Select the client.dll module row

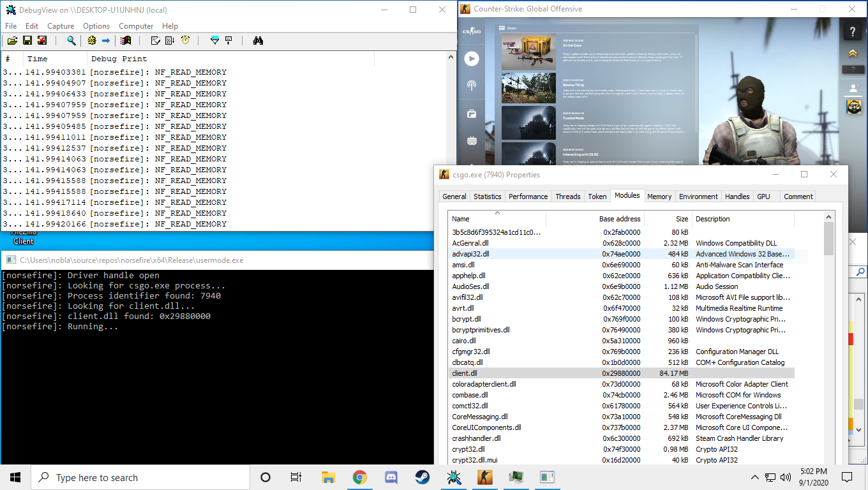click(621, 373)
